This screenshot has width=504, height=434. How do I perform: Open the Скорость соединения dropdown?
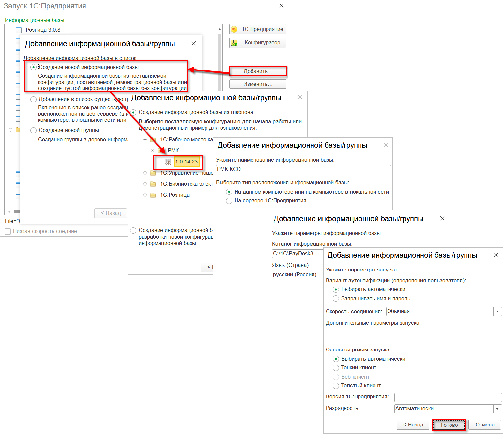click(497, 311)
